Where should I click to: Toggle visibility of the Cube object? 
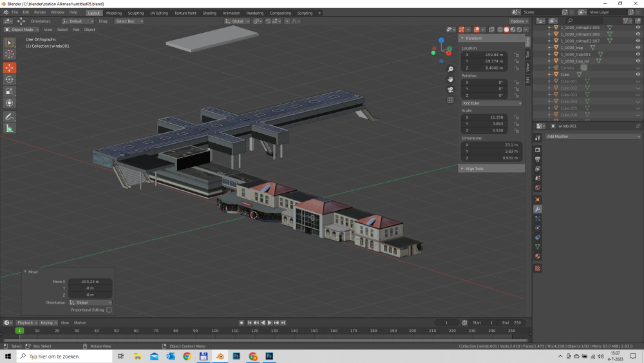(638, 75)
